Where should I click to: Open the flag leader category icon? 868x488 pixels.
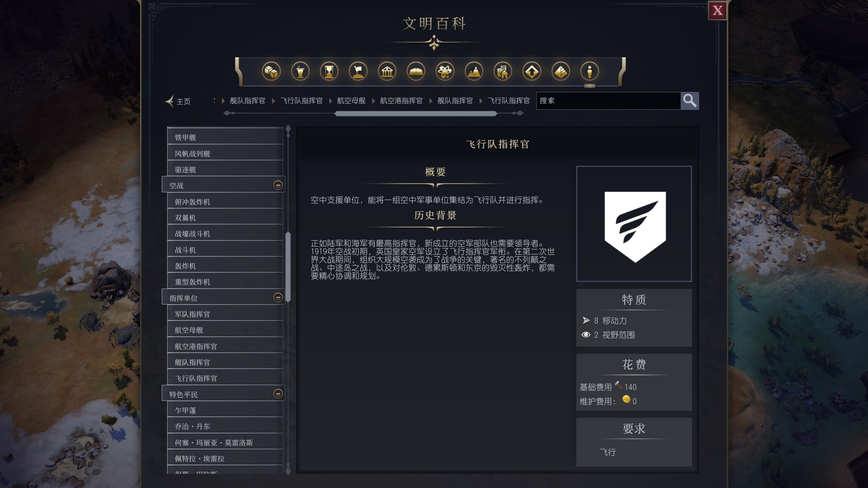tap(358, 72)
